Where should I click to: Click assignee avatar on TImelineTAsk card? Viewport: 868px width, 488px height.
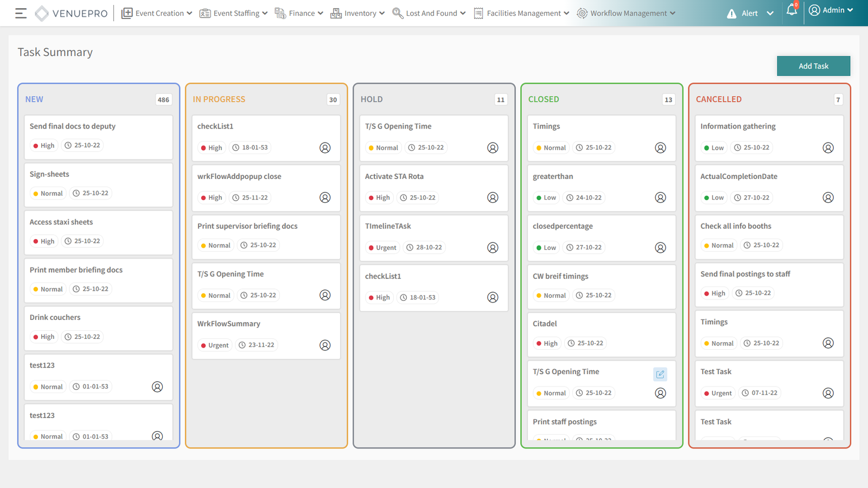[x=493, y=248]
